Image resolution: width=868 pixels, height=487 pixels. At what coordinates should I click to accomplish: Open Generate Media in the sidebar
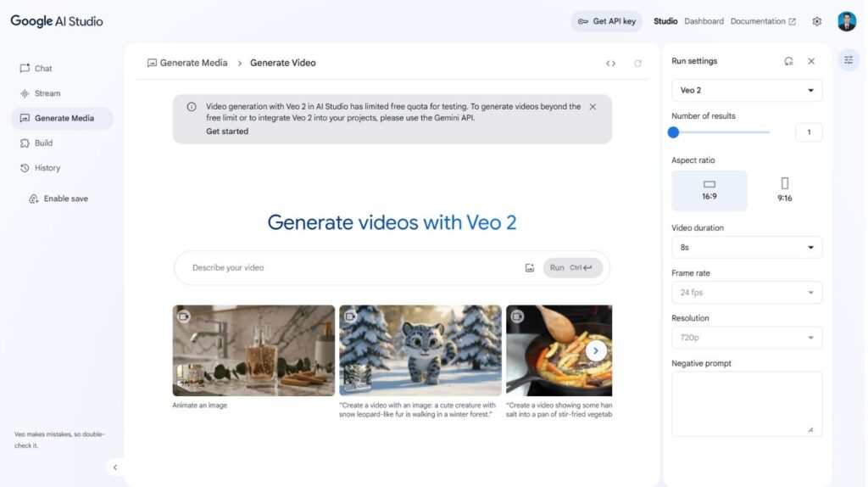[63, 119]
